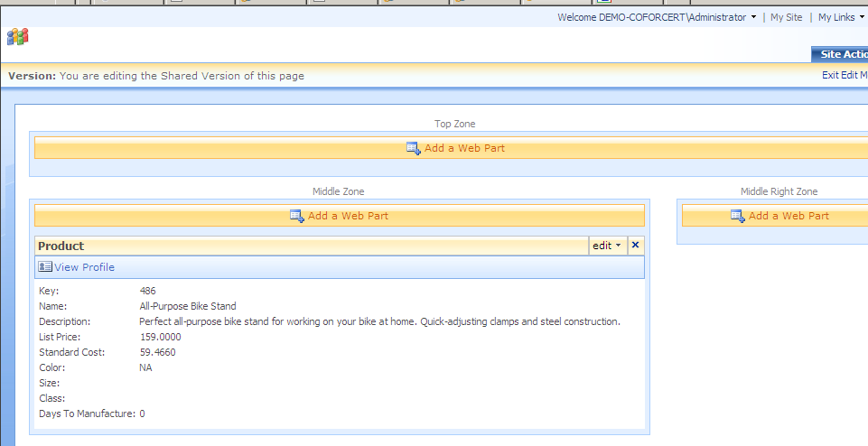Viewport: 868px width, 446px height.
Task: Close the Product web part
Action: 635,246
